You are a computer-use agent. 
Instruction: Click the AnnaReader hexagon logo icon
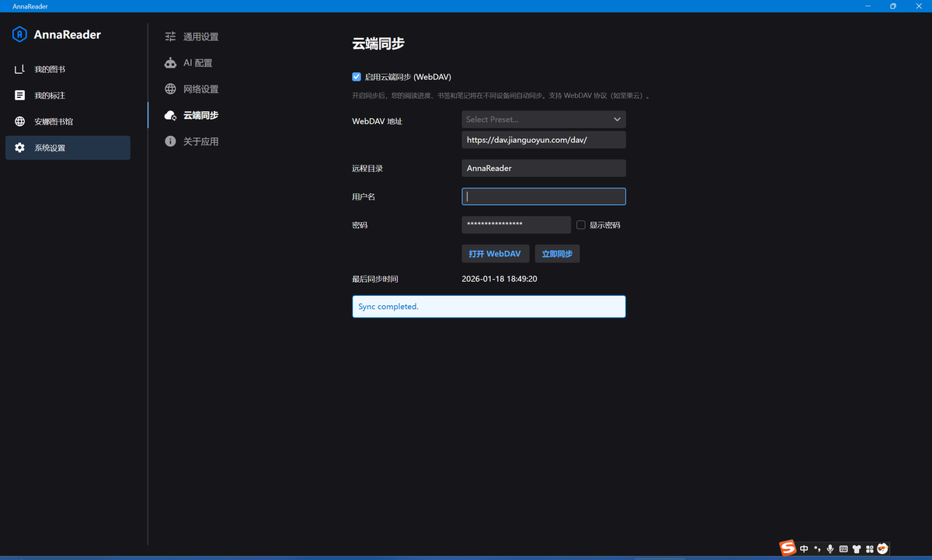19,34
